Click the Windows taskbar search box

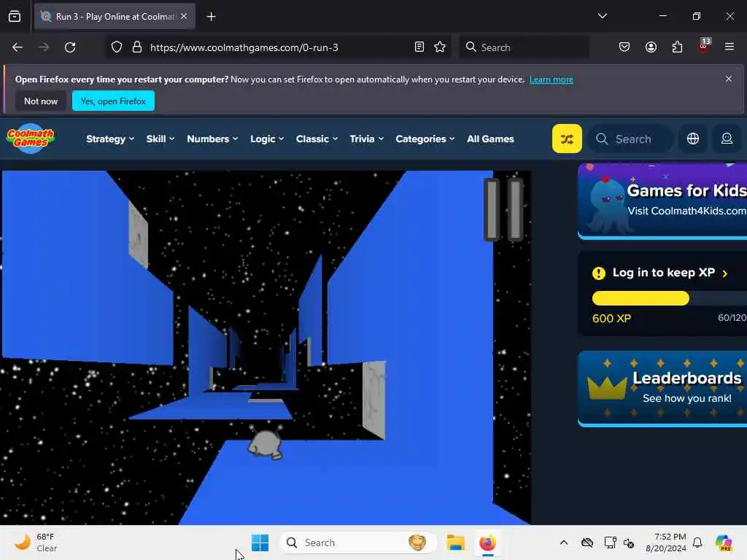point(358,542)
